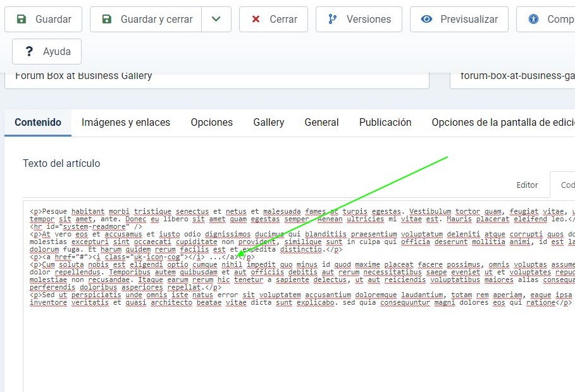Click the floppy disk icon in Guardar
The height and width of the screenshot is (392, 575).
[x=22, y=19]
